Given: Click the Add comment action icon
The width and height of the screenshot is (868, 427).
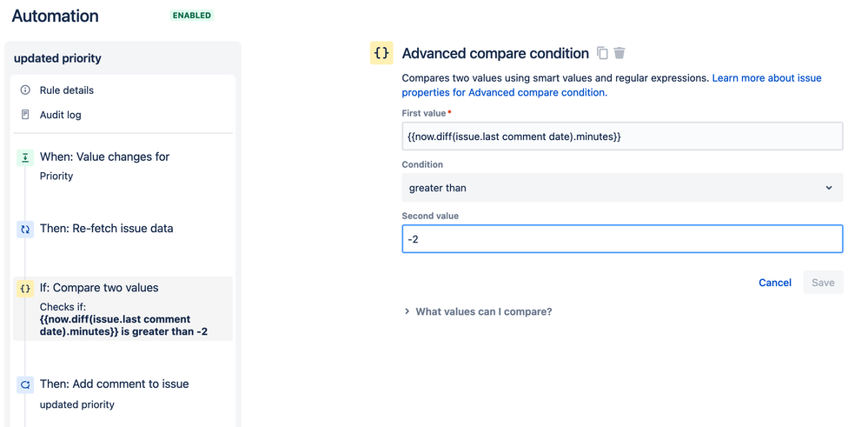Looking at the screenshot, I should pos(25,384).
